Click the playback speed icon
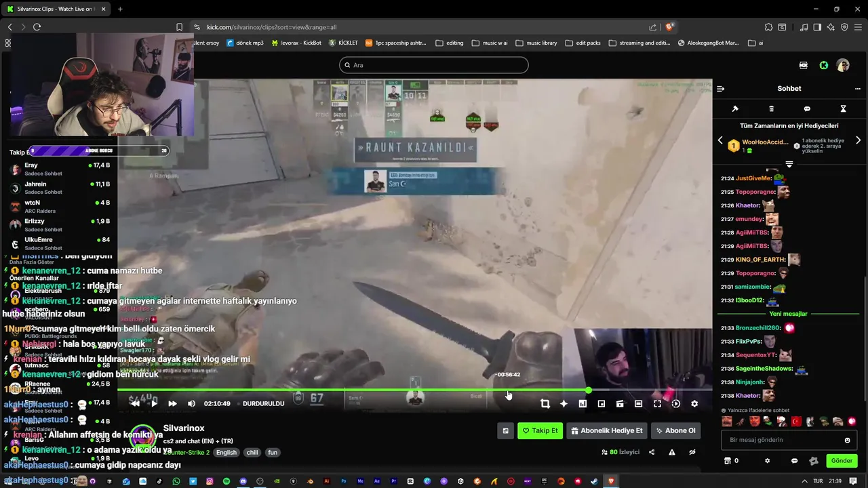 point(676,403)
